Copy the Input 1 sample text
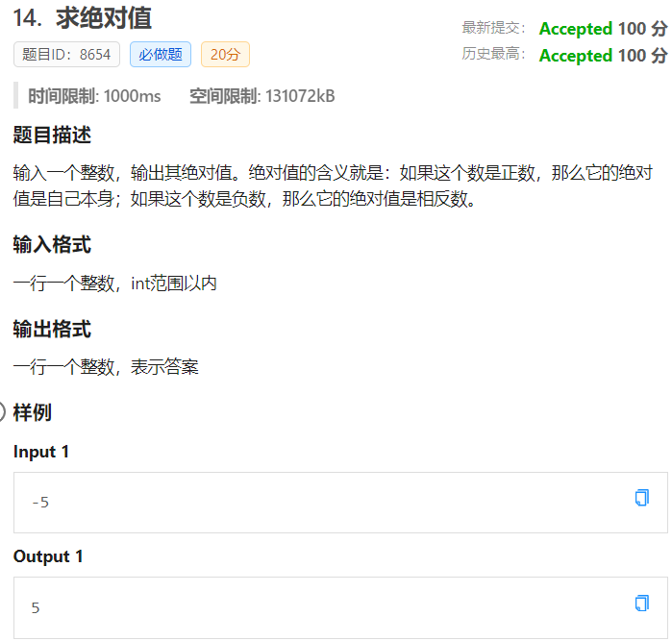The image size is (672, 641). (x=641, y=498)
